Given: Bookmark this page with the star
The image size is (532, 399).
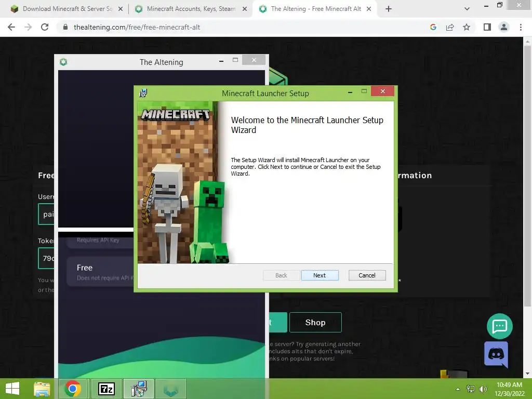Looking at the screenshot, I should click(x=467, y=27).
